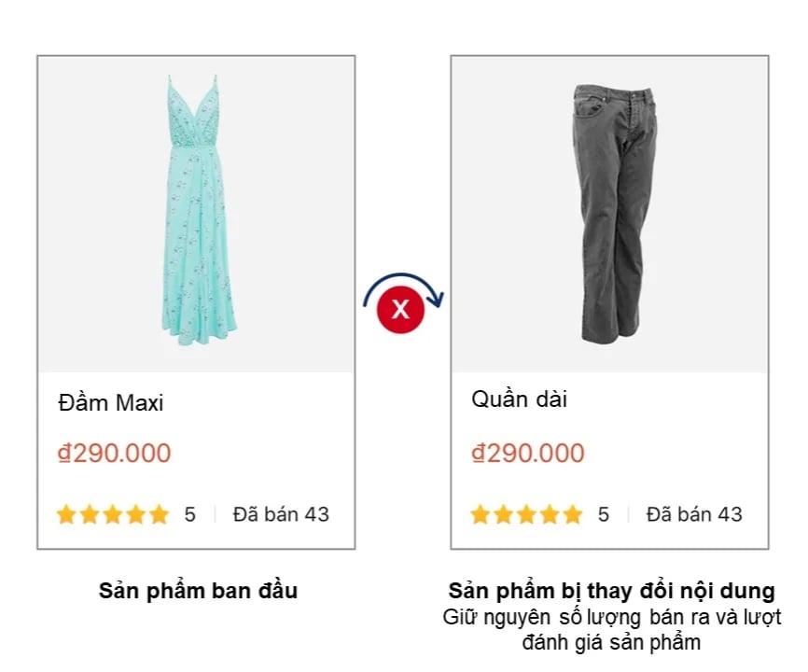
Task: Click the ₫290.000 price under Quần dài
Action: click(527, 454)
